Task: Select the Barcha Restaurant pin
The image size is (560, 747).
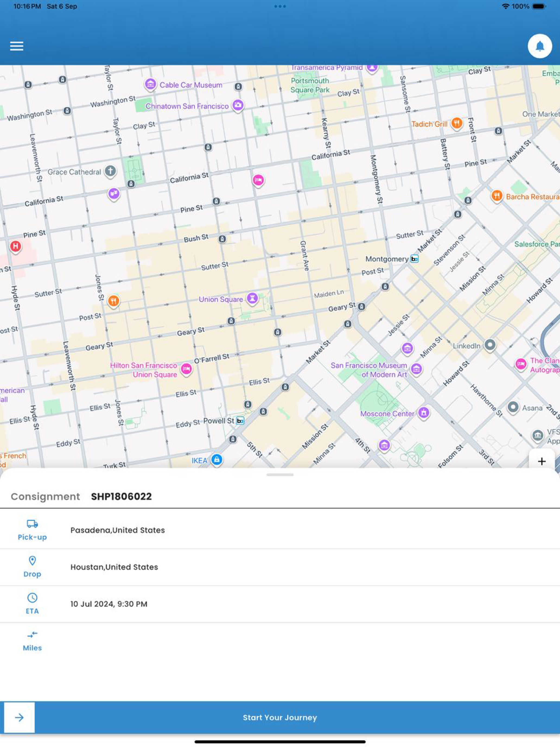Action: pyautogui.click(x=497, y=196)
